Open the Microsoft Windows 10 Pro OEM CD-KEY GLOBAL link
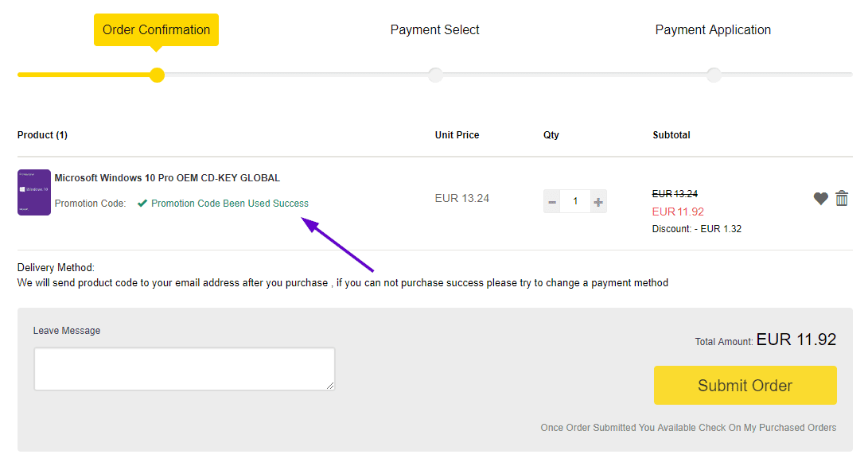The image size is (868, 462). pos(167,177)
